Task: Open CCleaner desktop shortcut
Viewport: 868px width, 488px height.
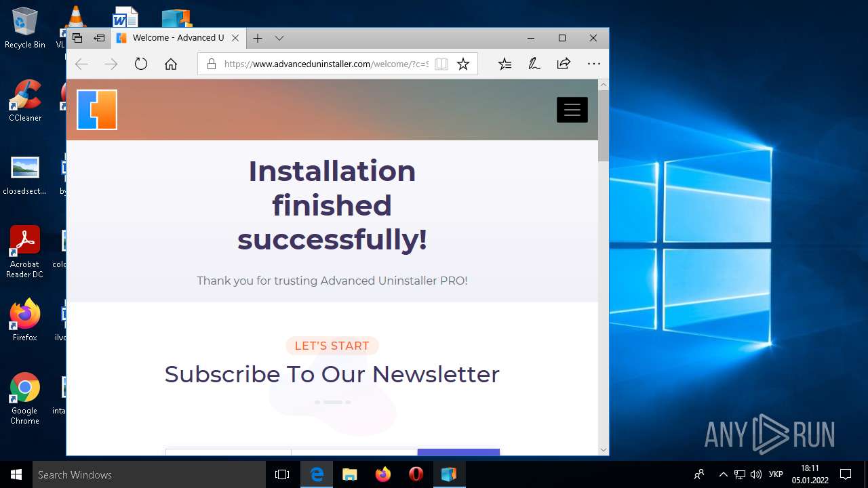Action: tap(25, 101)
